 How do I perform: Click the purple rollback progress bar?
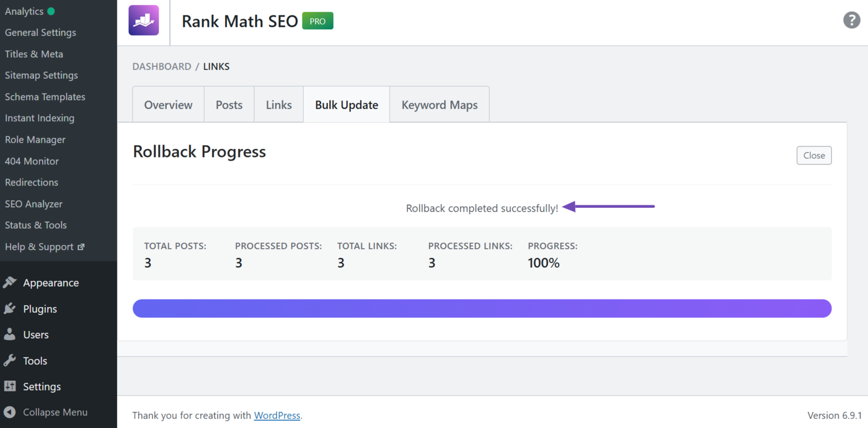[x=482, y=308]
